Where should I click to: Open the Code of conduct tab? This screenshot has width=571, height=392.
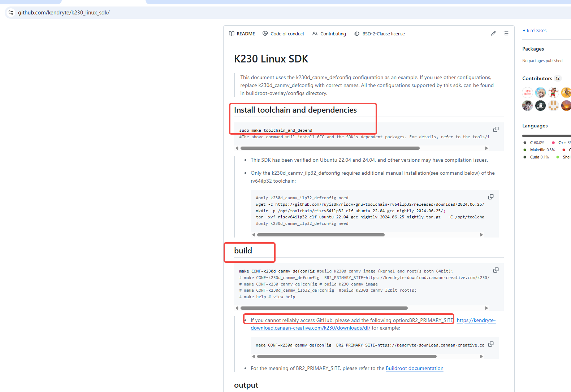[284, 34]
